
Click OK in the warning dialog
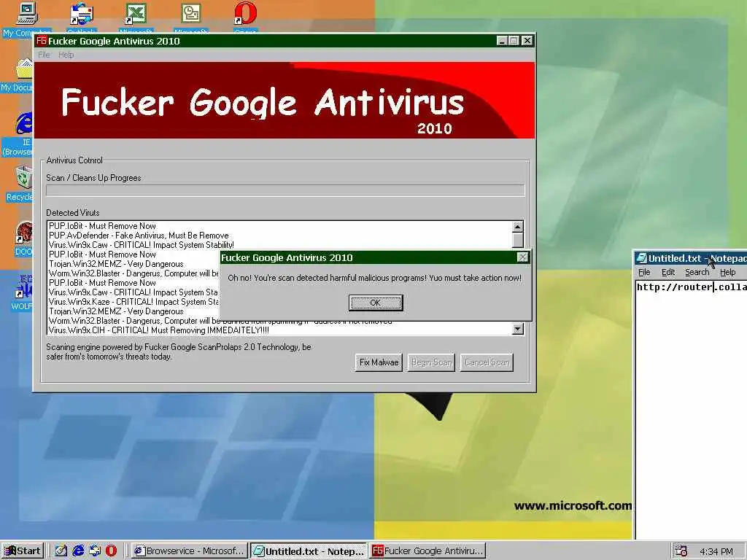pos(376,303)
